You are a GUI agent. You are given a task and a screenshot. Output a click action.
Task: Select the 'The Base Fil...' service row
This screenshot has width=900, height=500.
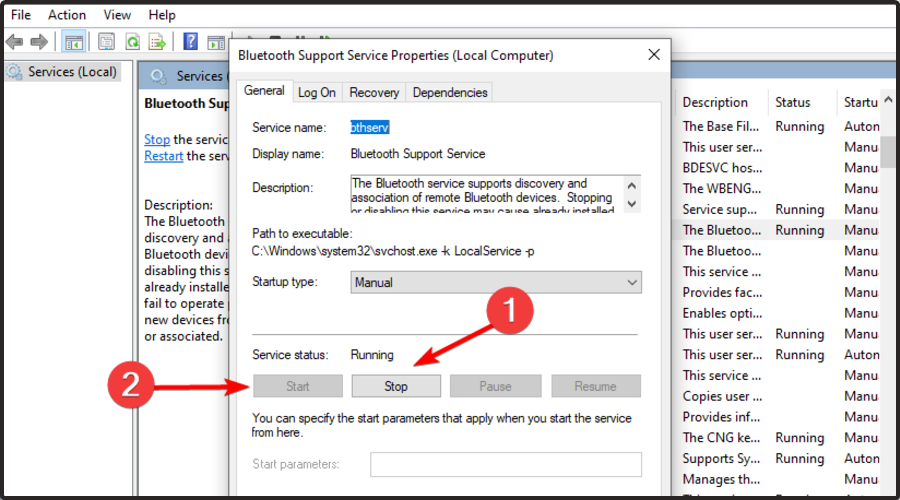[x=777, y=126]
